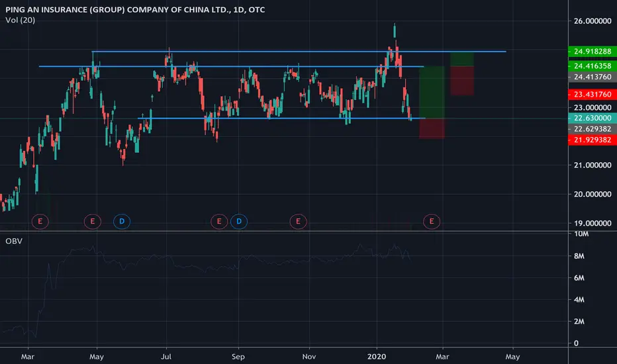Image resolution: width=617 pixels, height=364 pixels.
Task: Click the 2M value on OBV axis
Action: 579,322
